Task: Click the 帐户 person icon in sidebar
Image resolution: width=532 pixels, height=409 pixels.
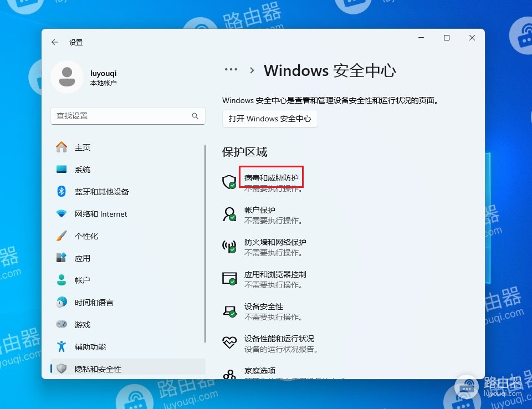Action: (x=62, y=280)
